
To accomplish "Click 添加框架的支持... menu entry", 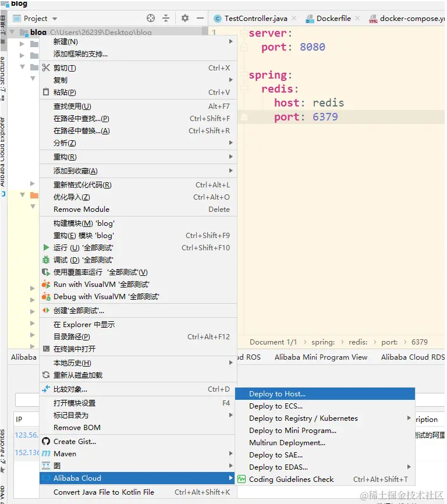I will click(138, 54).
